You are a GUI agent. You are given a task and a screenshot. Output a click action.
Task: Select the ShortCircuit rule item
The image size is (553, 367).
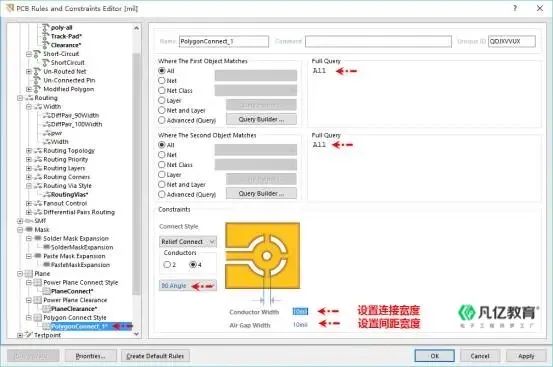[68, 63]
